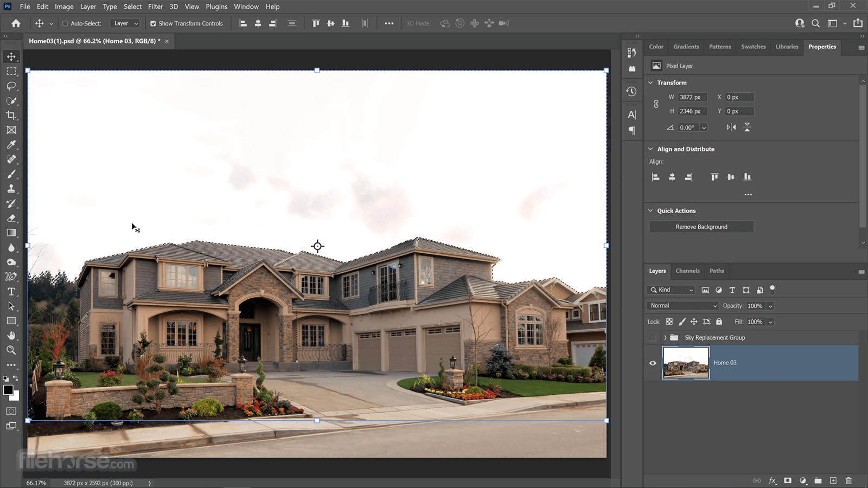Screen dimensions: 868x488
Task: Toggle Show Transform Controls
Action: click(x=154, y=23)
